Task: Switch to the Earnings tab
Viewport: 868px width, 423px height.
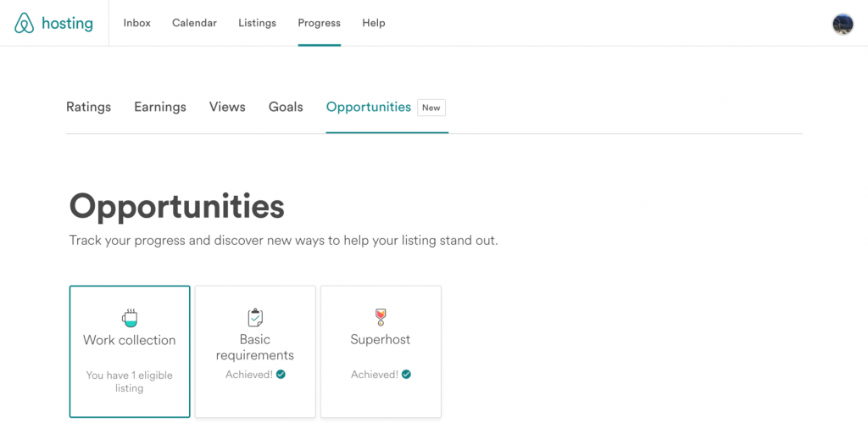Action: coord(160,107)
